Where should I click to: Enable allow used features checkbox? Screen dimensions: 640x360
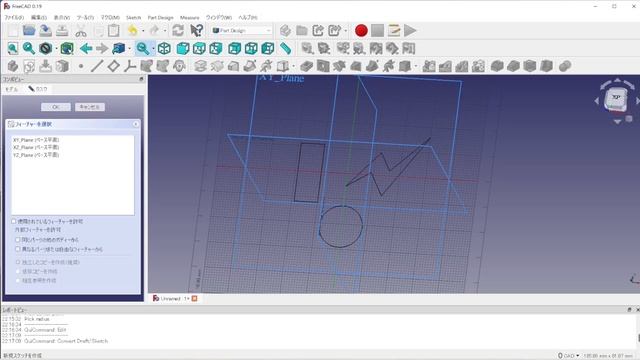point(14,221)
